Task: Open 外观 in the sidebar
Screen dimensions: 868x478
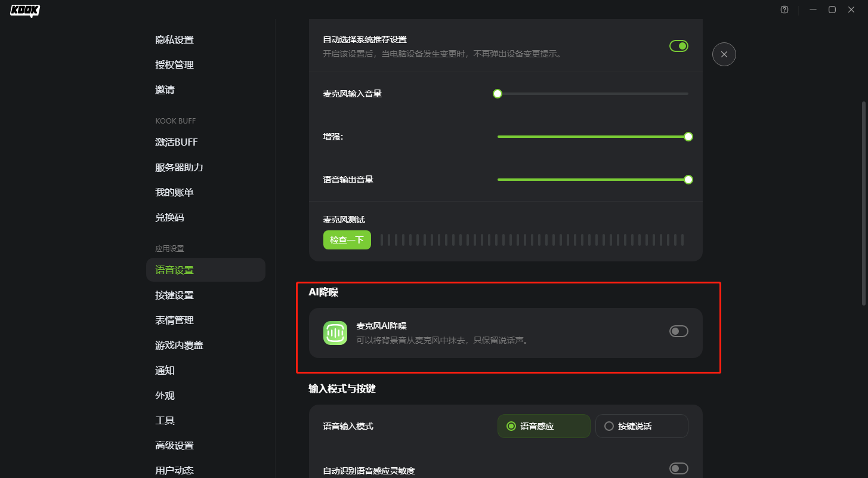Action: (206, 396)
